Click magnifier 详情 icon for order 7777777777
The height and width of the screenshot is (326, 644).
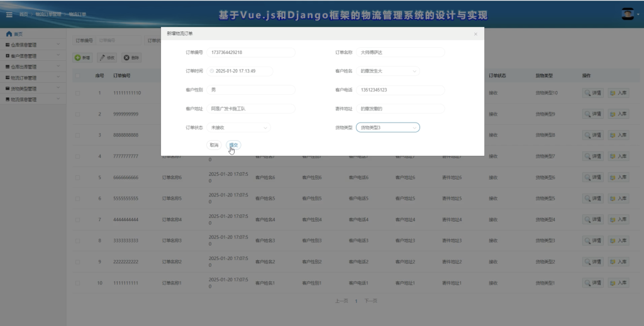point(588,156)
